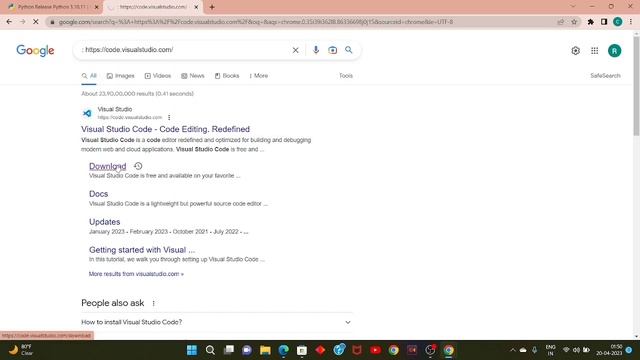This screenshot has width=640, height=360.
Task: Expand How to install Visual Studio Code
Action: 216,322
